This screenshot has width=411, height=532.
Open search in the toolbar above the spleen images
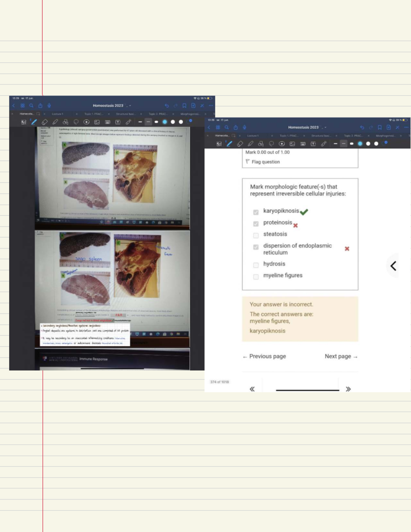tap(31, 106)
